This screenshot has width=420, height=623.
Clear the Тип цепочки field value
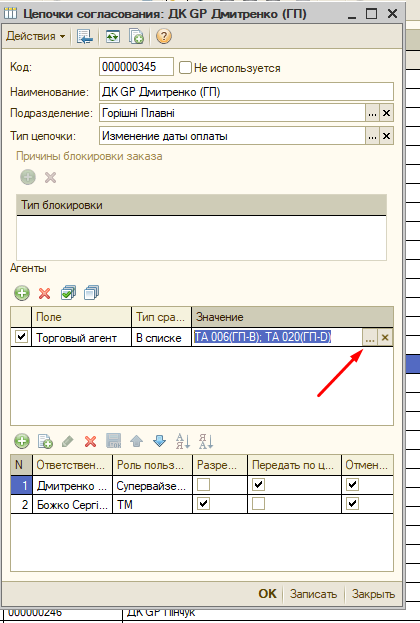[x=386, y=136]
